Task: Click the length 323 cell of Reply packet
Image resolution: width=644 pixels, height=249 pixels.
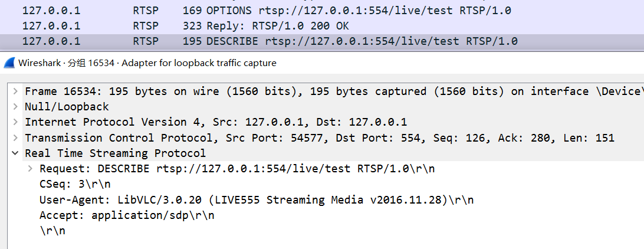Action: point(192,27)
